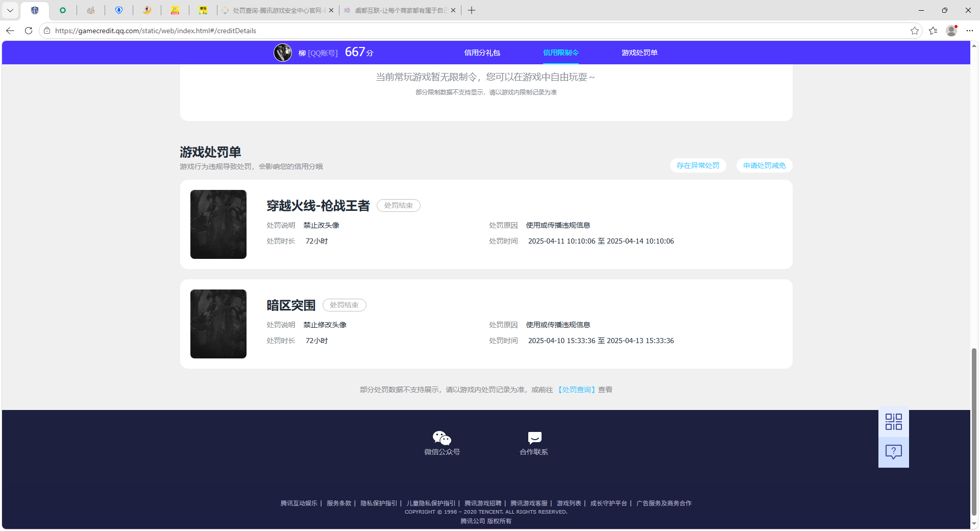This screenshot has width=980, height=531.
Task: Open 儿童隐私保护指引 footer link
Action: 431,503
